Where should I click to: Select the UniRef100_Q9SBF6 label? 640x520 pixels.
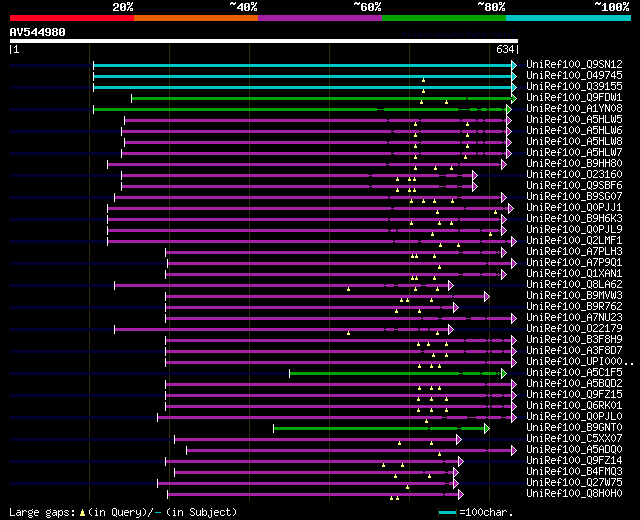click(574, 185)
